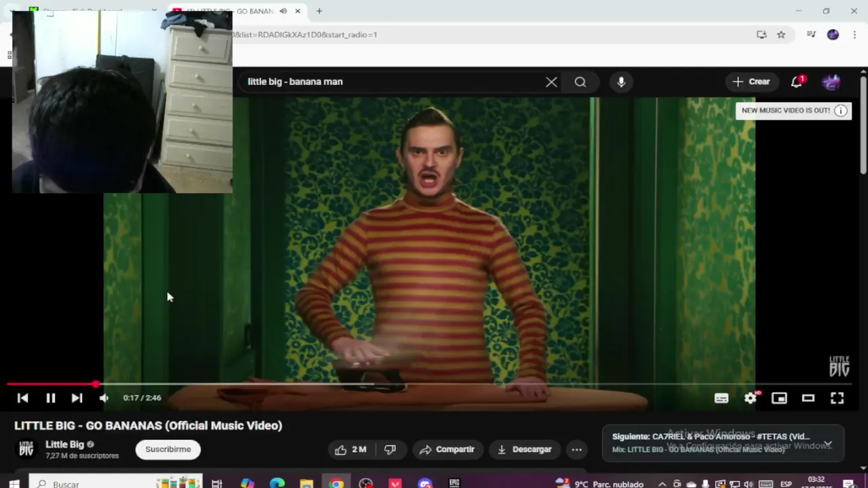Click the search magnifier button
The height and width of the screenshot is (488, 868).
(x=580, y=82)
